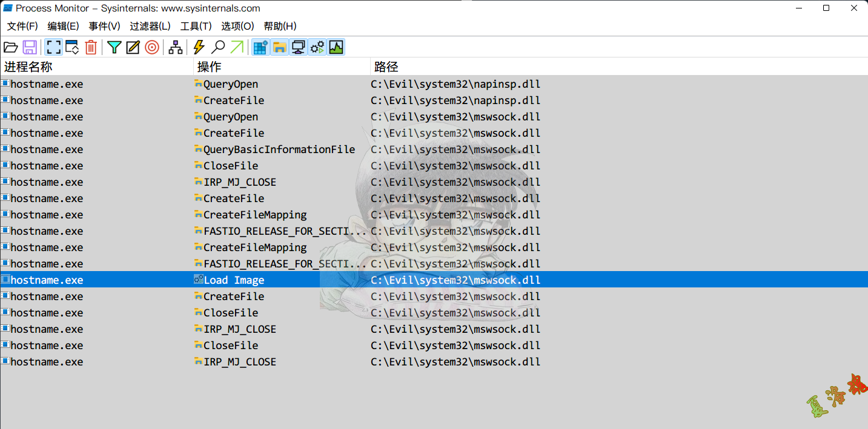The image size is (868, 429).
Task: Toggle Show Network Activity filter
Action: pyautogui.click(x=298, y=47)
